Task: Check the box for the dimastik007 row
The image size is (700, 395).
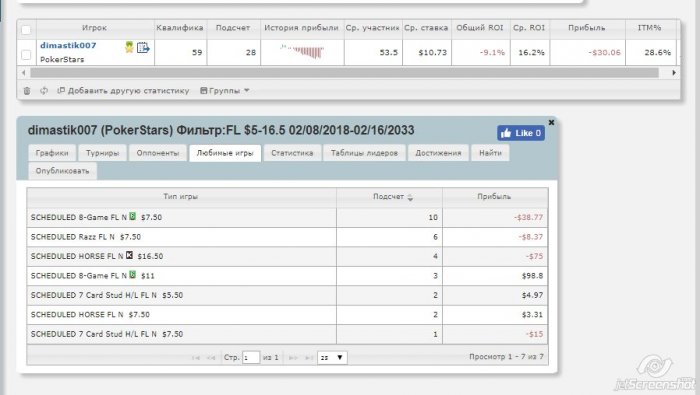Action: [26, 54]
